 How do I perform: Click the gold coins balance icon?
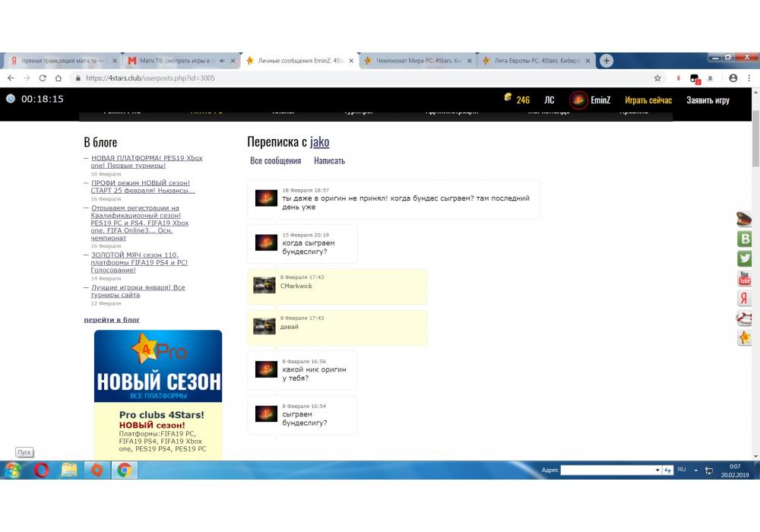(508, 98)
